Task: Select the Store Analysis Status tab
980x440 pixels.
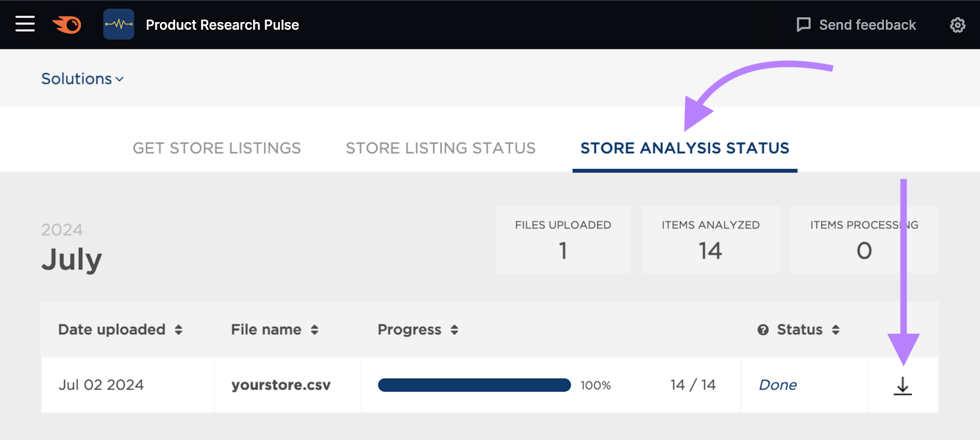Action: (x=684, y=148)
